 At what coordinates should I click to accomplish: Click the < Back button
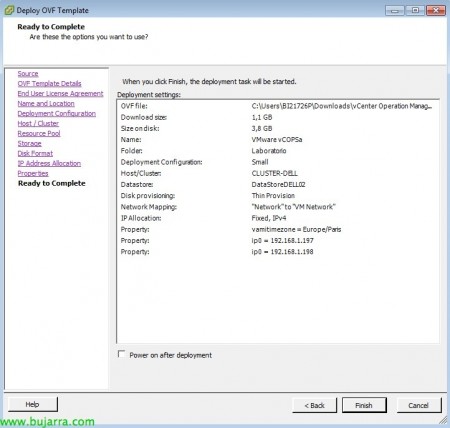(314, 405)
